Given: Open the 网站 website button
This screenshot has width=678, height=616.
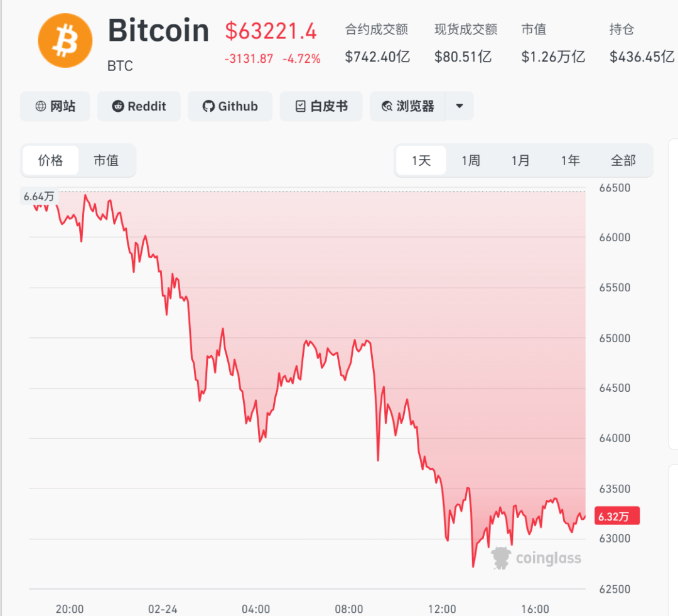Looking at the screenshot, I should [x=55, y=106].
